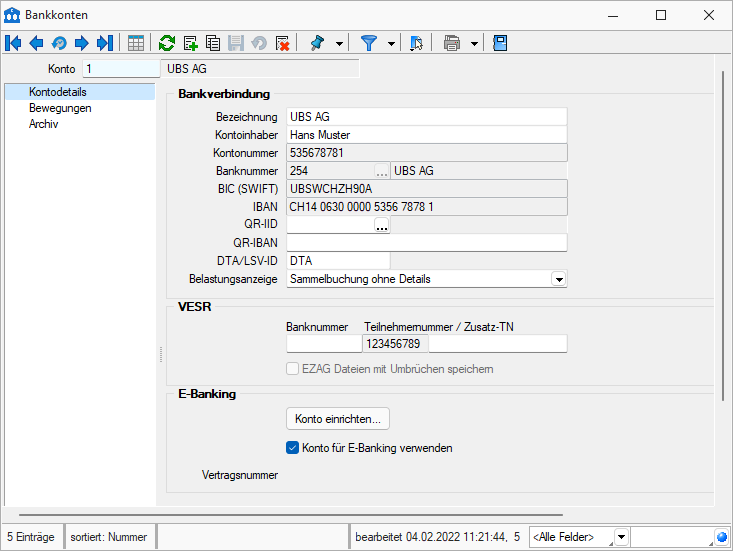Open Bewegungen in the navigation tree
733x551 pixels.
coord(60,108)
